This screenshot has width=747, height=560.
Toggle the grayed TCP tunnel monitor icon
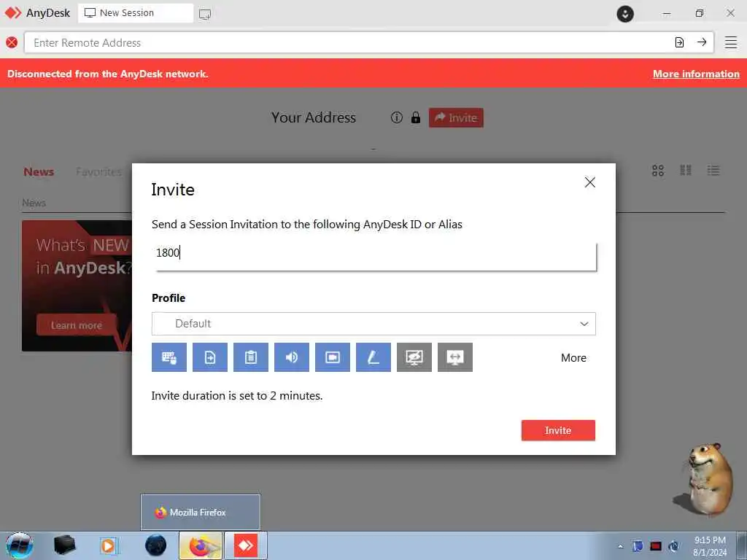click(455, 357)
